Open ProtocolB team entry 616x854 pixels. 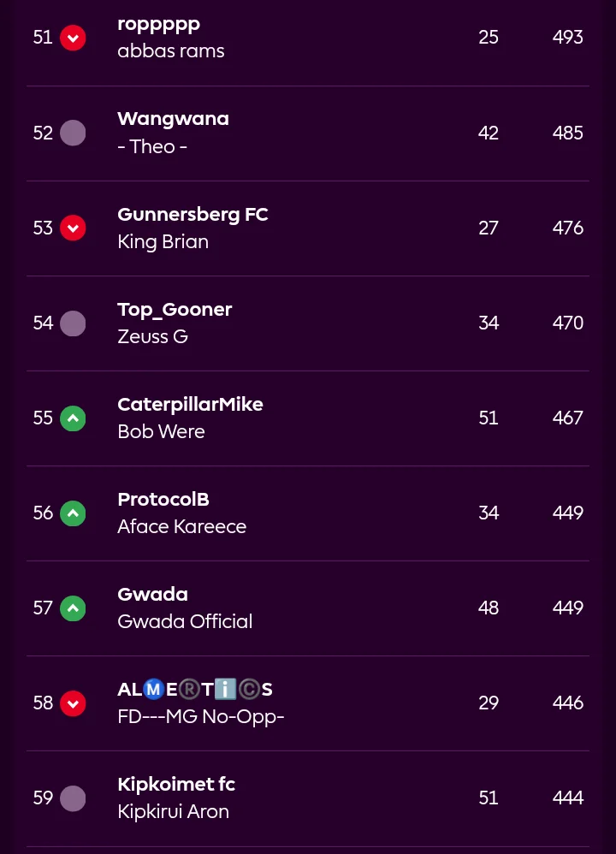click(x=163, y=499)
